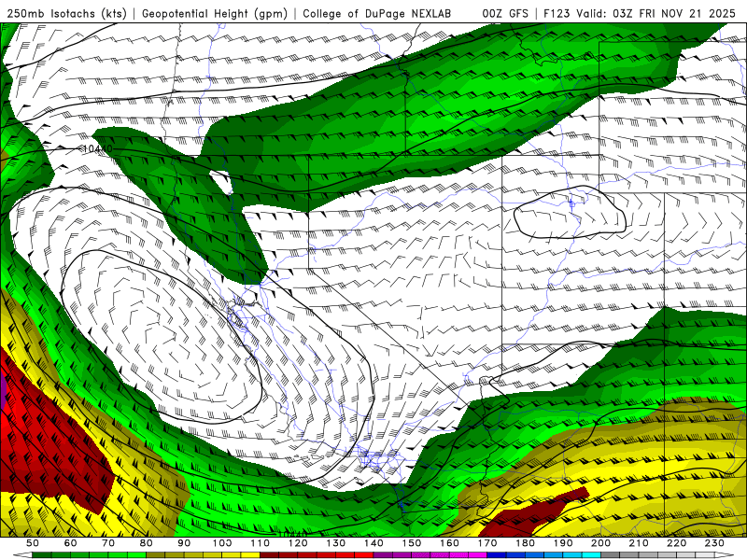Viewport: 747px width, 560px height.
Task: Click the '50' color scale label
Action: [33, 543]
